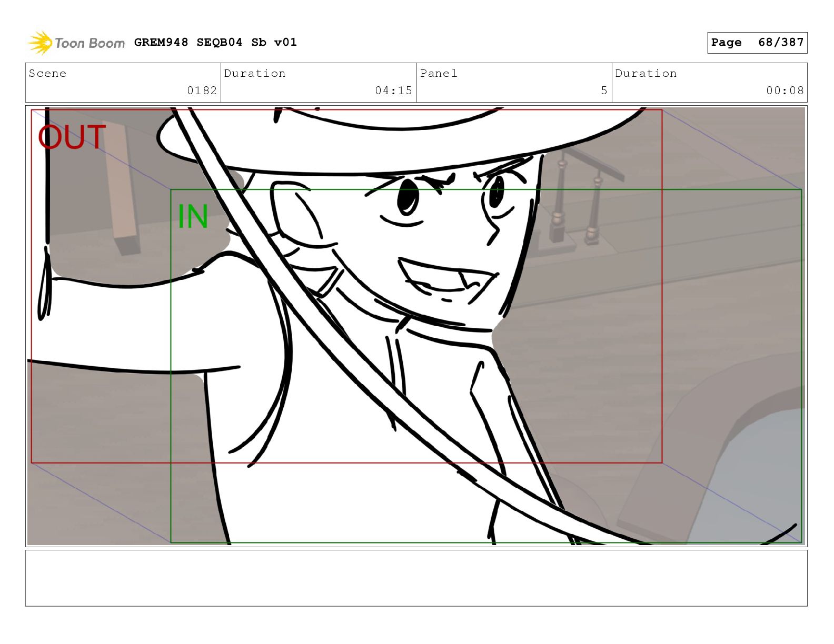Click the storyboard panel drawing
The width and height of the screenshot is (834, 644).
point(416,326)
